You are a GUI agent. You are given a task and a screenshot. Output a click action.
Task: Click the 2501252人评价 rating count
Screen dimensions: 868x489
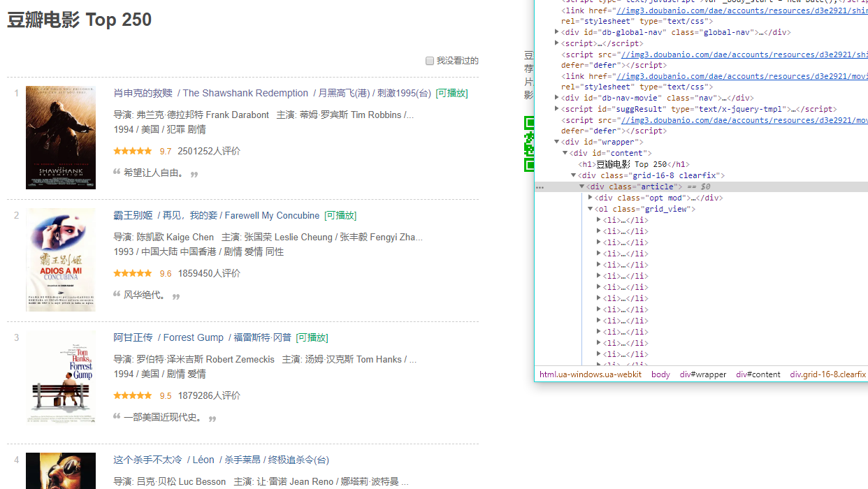pos(209,151)
